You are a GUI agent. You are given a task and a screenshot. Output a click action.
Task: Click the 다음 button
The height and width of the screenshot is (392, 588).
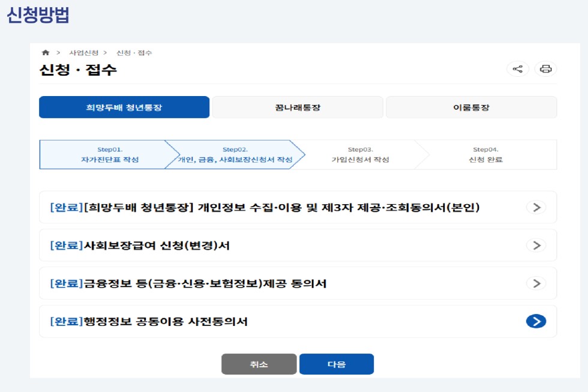tap(337, 364)
